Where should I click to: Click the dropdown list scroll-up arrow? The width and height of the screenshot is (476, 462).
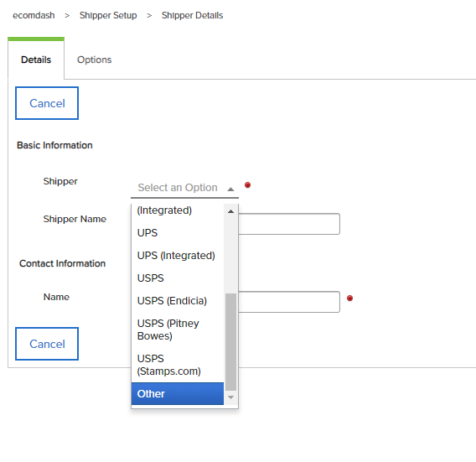pyautogui.click(x=230, y=211)
